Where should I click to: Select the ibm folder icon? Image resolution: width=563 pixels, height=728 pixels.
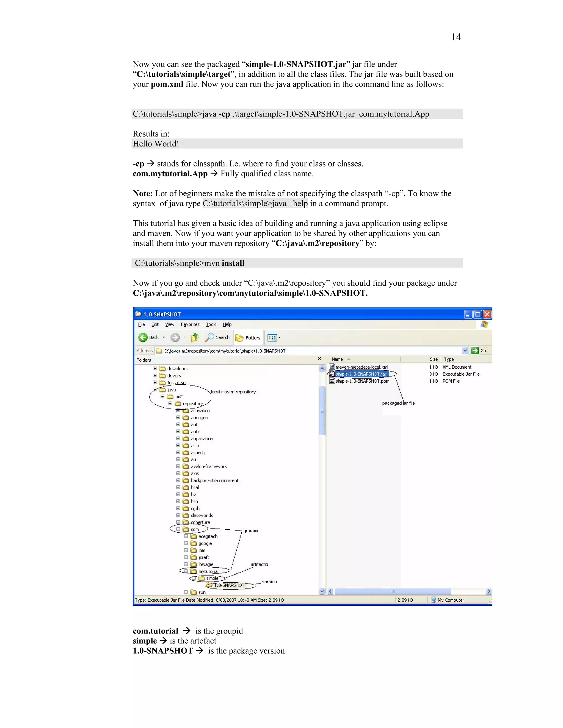[x=194, y=550]
